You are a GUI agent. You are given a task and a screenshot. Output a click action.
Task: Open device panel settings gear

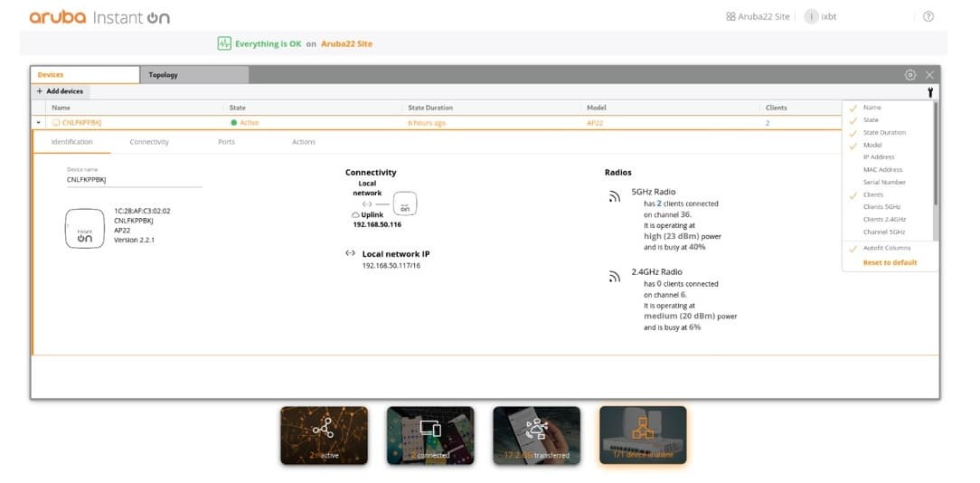click(910, 75)
